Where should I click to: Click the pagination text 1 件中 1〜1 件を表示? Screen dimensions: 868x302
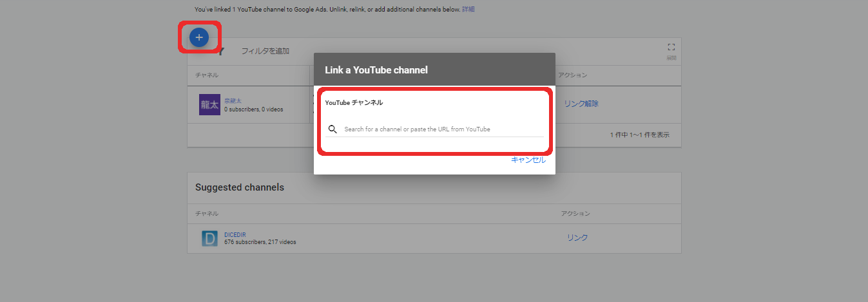639,135
